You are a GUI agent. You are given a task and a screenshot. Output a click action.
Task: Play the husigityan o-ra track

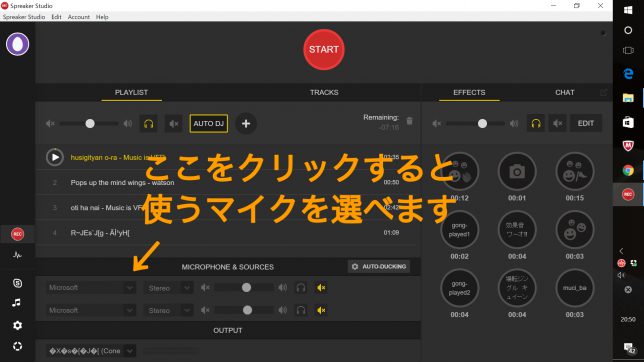[55, 157]
